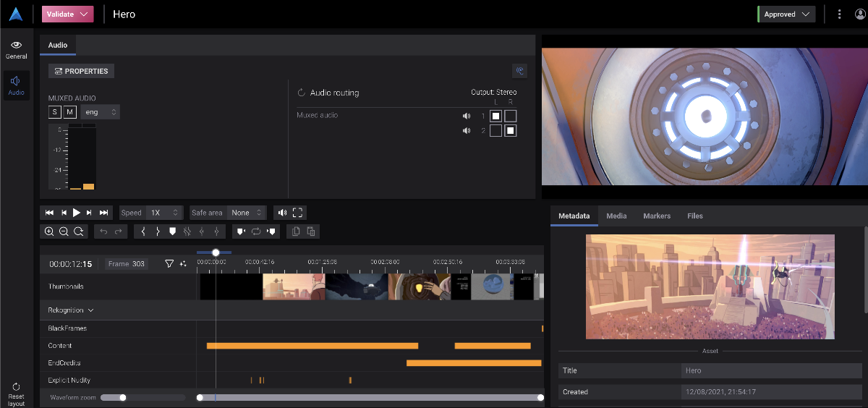868x408 pixels.
Task: Toggle channel 1 Right output routing
Action: coord(511,116)
